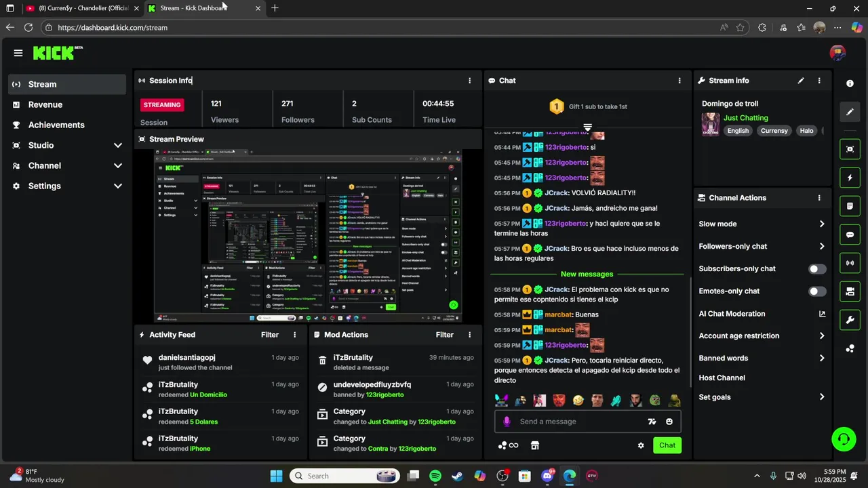This screenshot has height=488, width=868.
Task: Open the Mod Actions three-dot options
Action: click(469, 335)
